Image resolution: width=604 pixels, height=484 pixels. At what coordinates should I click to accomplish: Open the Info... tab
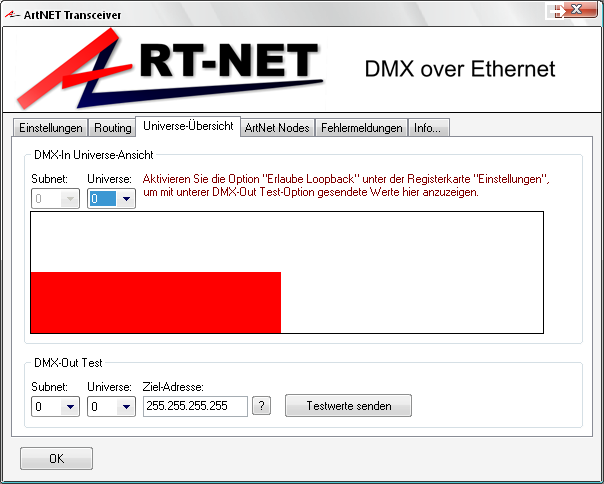pos(429,128)
